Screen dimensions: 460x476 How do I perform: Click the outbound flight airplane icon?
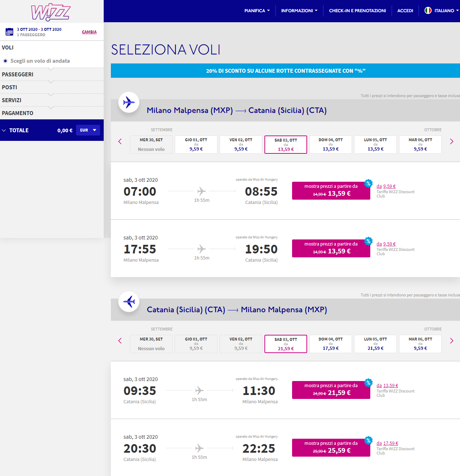129,103
